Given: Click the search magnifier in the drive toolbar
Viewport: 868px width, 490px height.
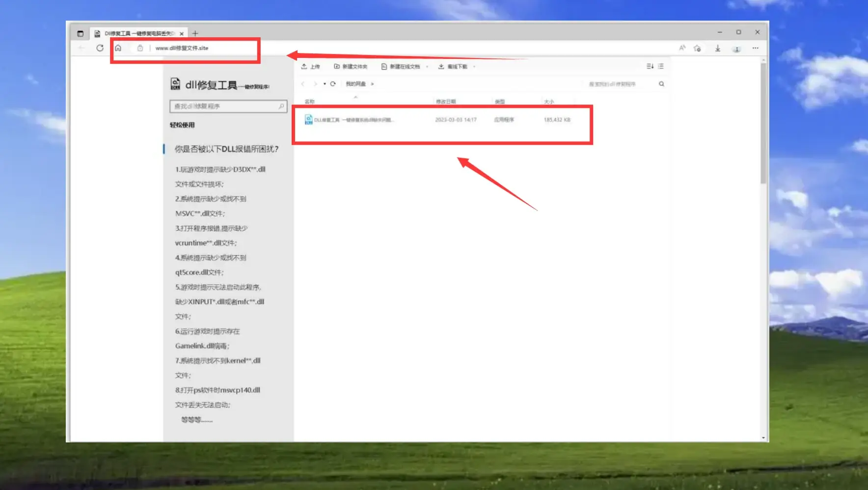Looking at the screenshot, I should 661,83.
